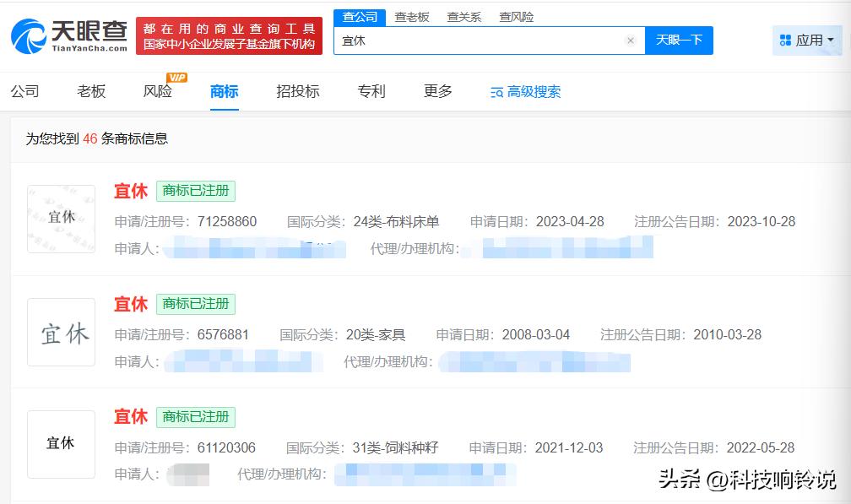Click thumbnail of trademark 6576881
Viewport: 851px width, 504px height.
(62, 332)
